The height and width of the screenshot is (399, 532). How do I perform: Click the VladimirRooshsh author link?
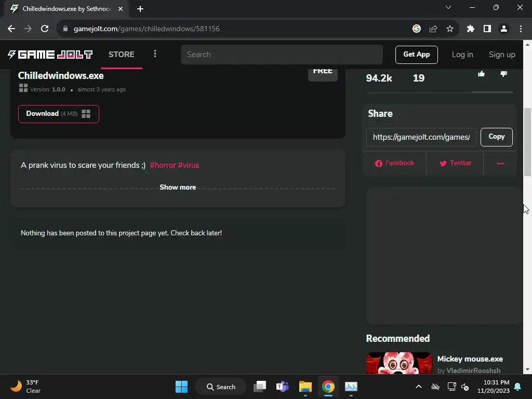tap(473, 370)
